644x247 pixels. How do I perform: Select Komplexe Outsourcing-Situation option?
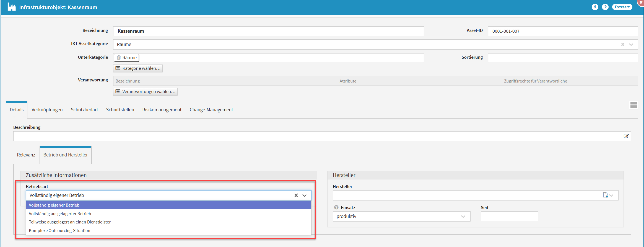[59, 231]
